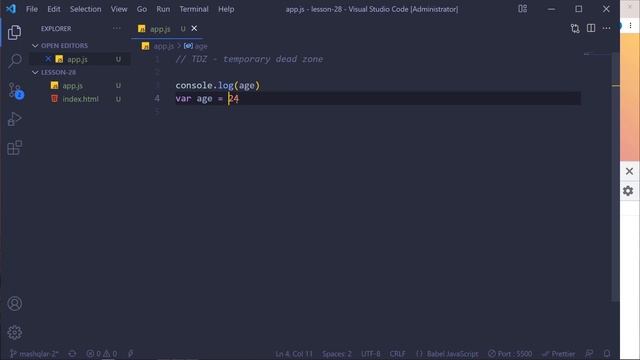Image resolution: width=640 pixels, height=360 pixels.
Task: Open editor More Actions ellipsis
Action: [606, 28]
